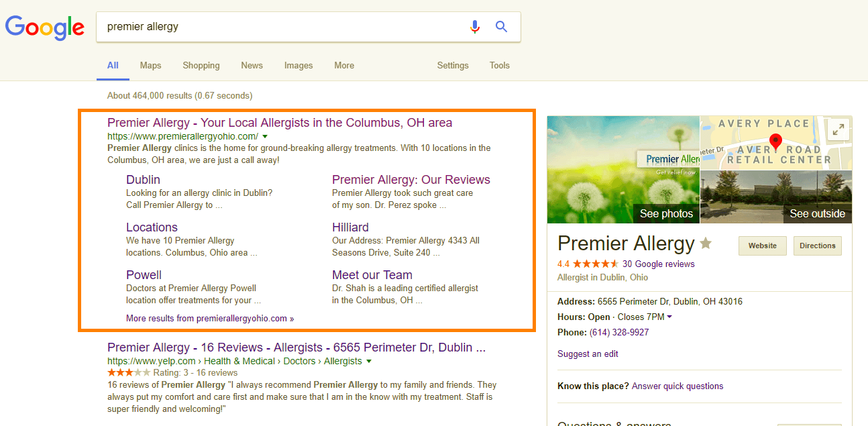
Task: Click Suggest an edit
Action: click(x=588, y=354)
